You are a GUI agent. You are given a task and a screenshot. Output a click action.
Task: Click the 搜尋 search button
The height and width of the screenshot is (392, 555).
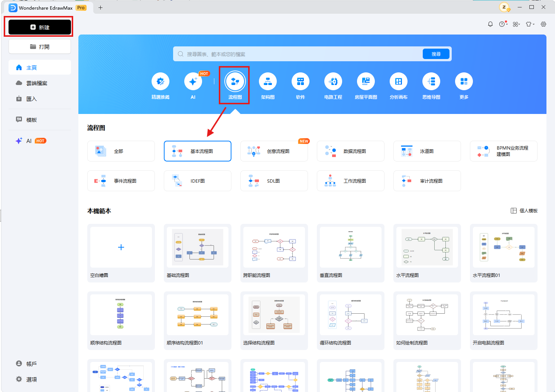[x=436, y=54]
